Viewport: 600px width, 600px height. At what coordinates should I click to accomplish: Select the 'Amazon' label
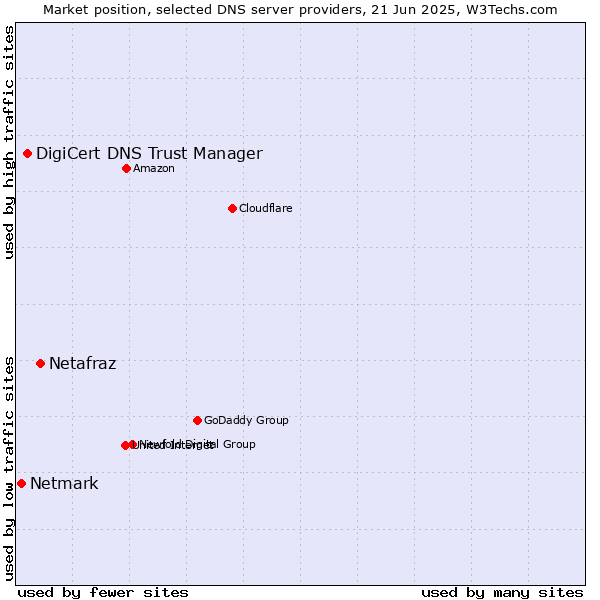coord(154,168)
